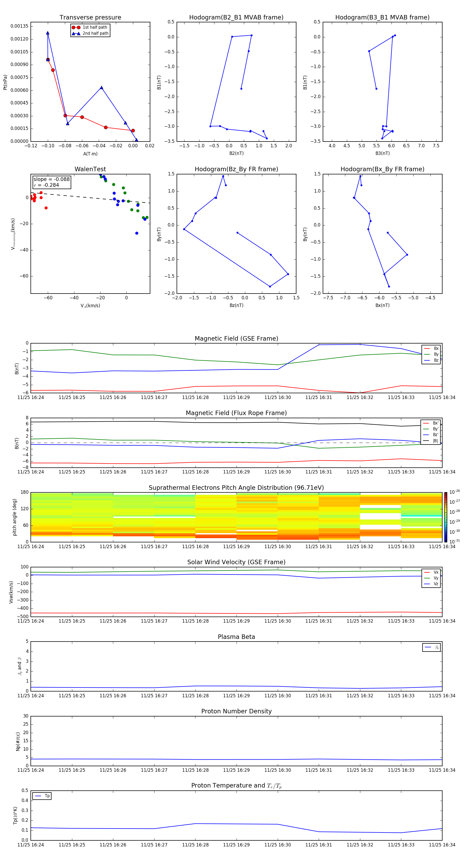The image size is (473, 868).
Task: Click the 'pitch angle (deg)' axis label
Action: pos(14,517)
